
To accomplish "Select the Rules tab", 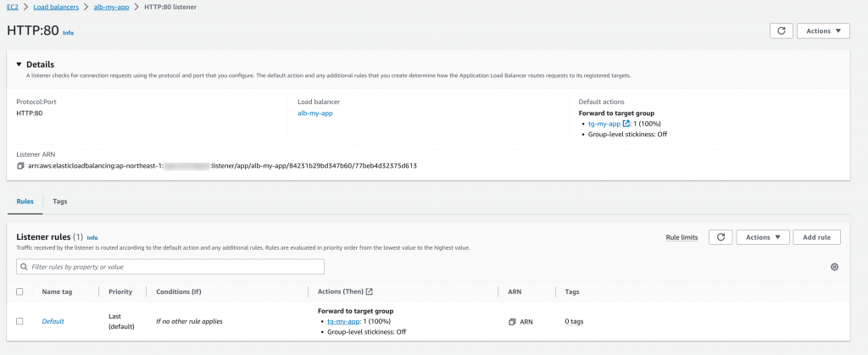I will [25, 202].
